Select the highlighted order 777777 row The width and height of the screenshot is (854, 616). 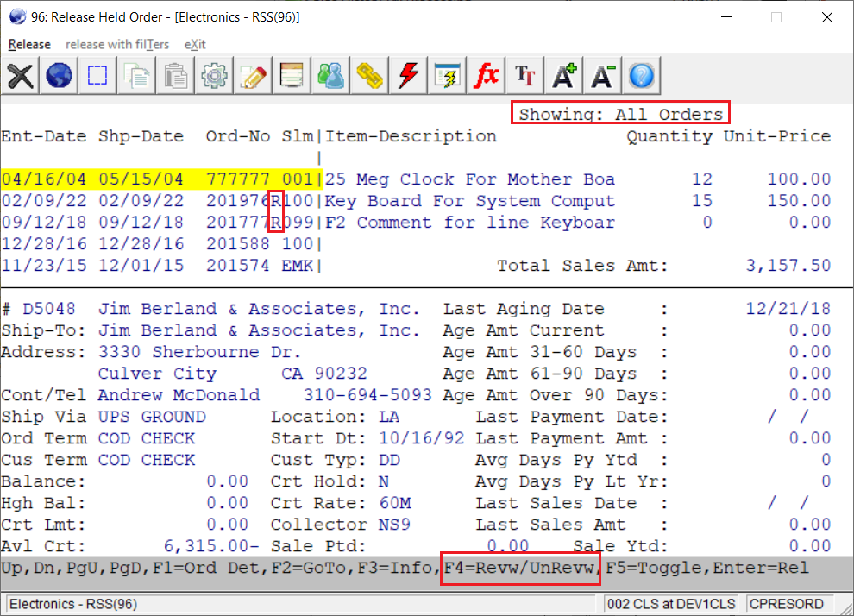tap(161, 179)
